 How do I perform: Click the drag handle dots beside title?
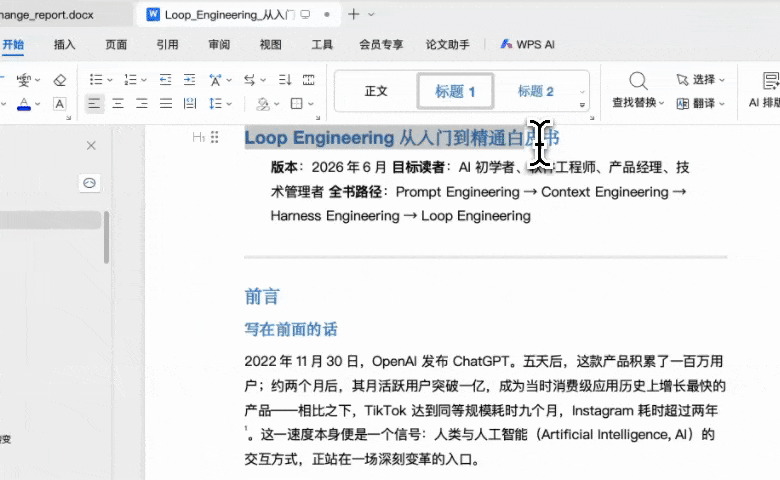(214, 137)
